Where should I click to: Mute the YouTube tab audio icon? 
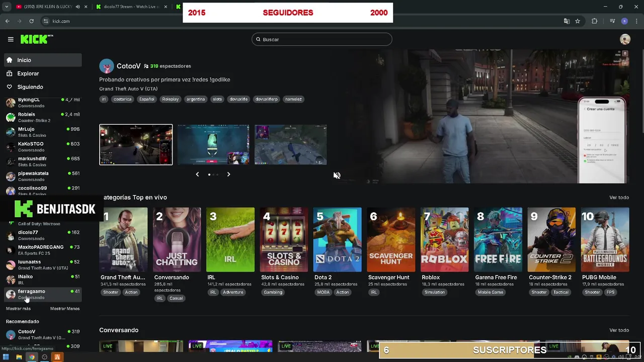(77, 7)
